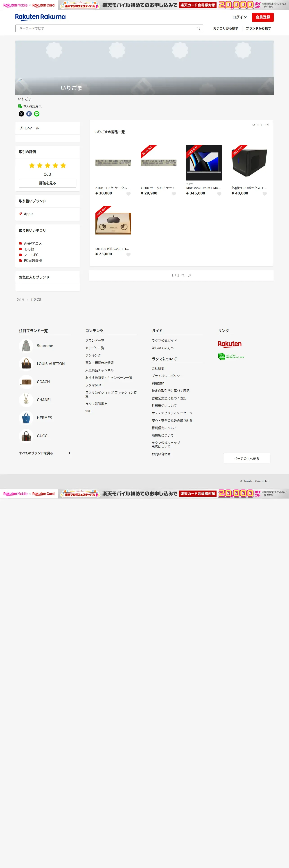Open the 外付けGPUボックス thumbnail
Screen dimensions: 289x868
(x=249, y=163)
